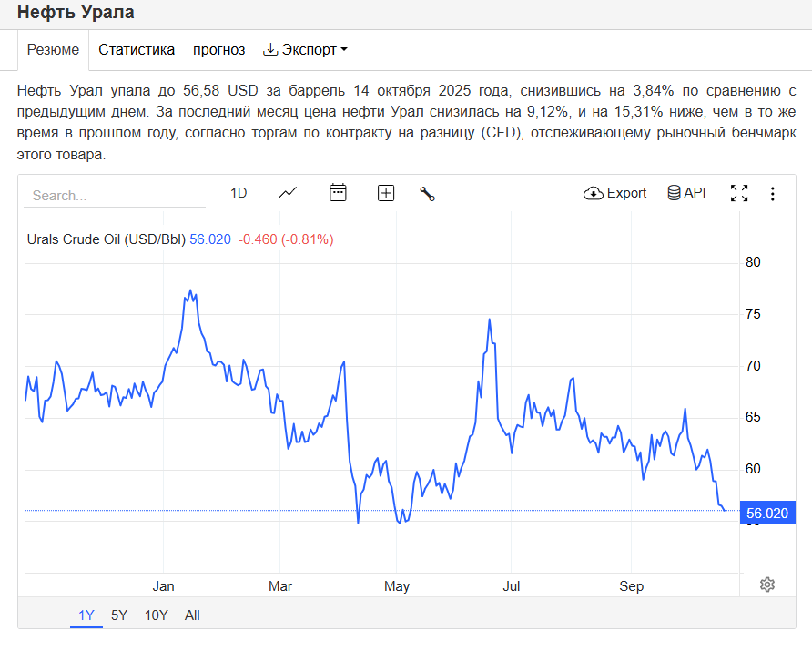Click the chart Search input field

coord(100,196)
